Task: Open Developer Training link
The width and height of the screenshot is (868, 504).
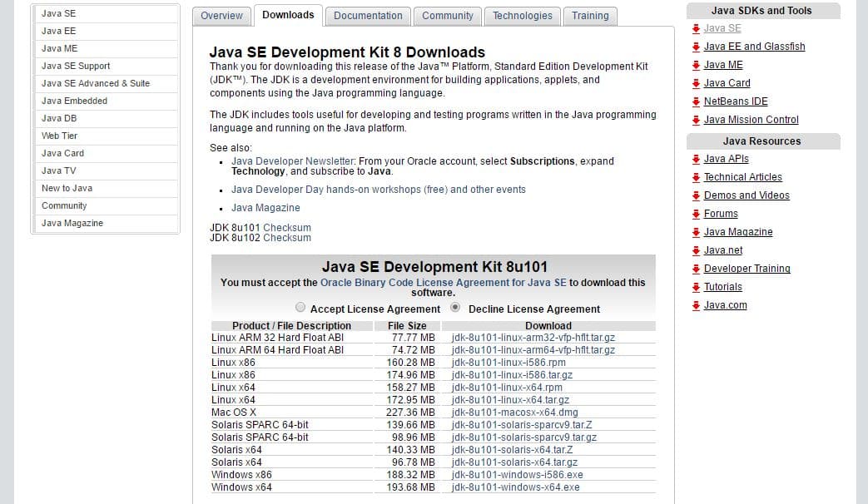Action: point(746,269)
